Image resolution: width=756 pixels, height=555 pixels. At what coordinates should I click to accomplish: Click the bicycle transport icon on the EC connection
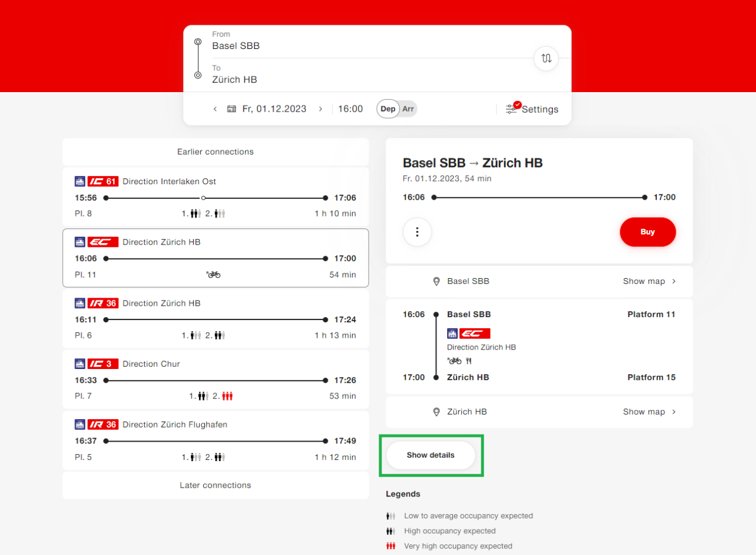(214, 274)
